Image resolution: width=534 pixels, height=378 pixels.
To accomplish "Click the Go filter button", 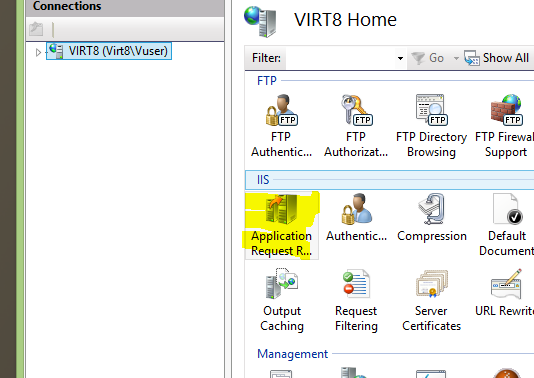I will (x=428, y=58).
